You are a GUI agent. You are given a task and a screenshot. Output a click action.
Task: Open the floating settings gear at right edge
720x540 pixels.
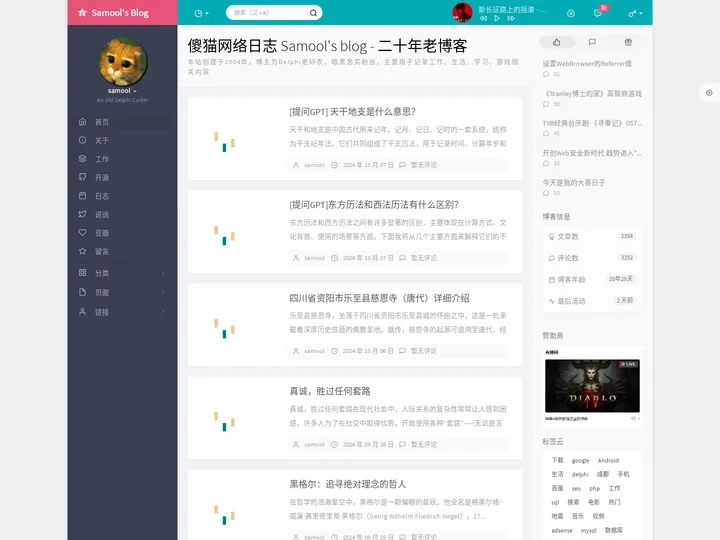[709, 93]
